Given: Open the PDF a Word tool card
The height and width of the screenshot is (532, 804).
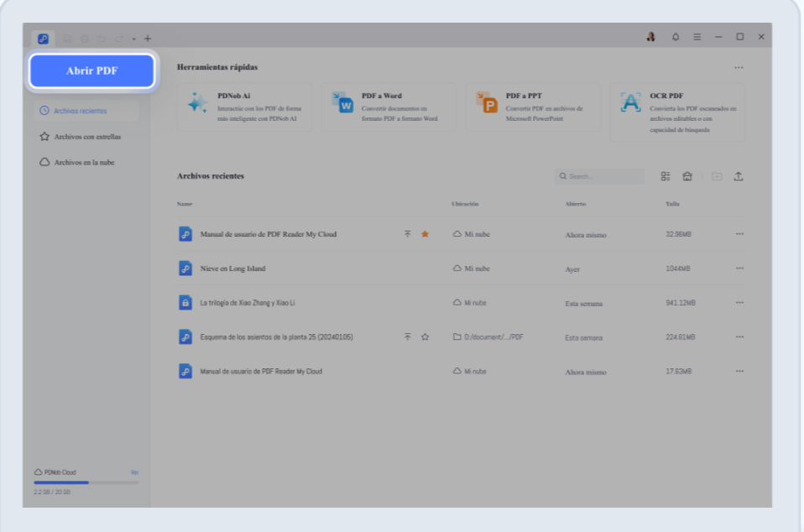Looking at the screenshot, I should 389,107.
